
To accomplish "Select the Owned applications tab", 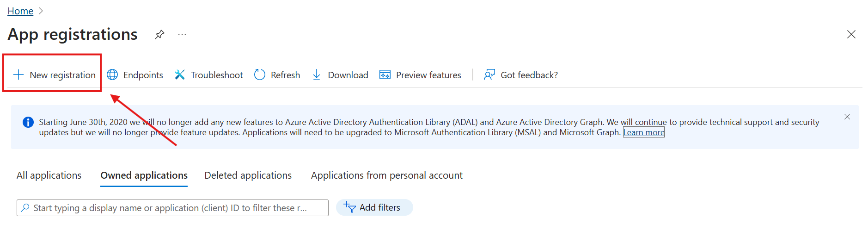I will point(144,175).
